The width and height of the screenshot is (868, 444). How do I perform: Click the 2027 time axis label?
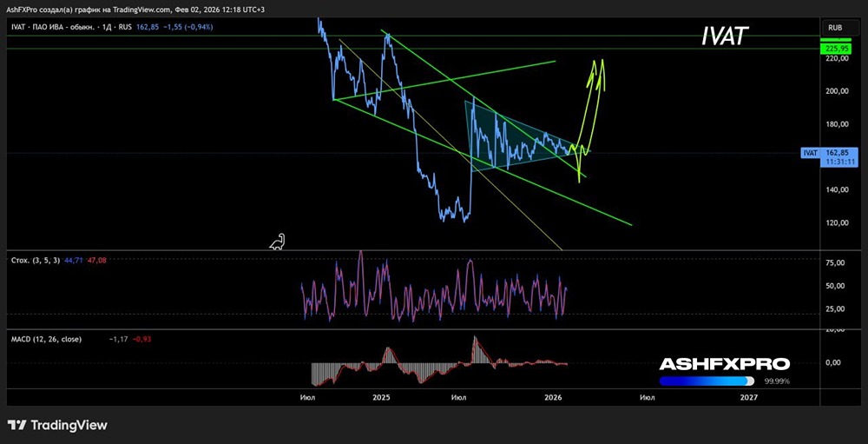pos(749,397)
